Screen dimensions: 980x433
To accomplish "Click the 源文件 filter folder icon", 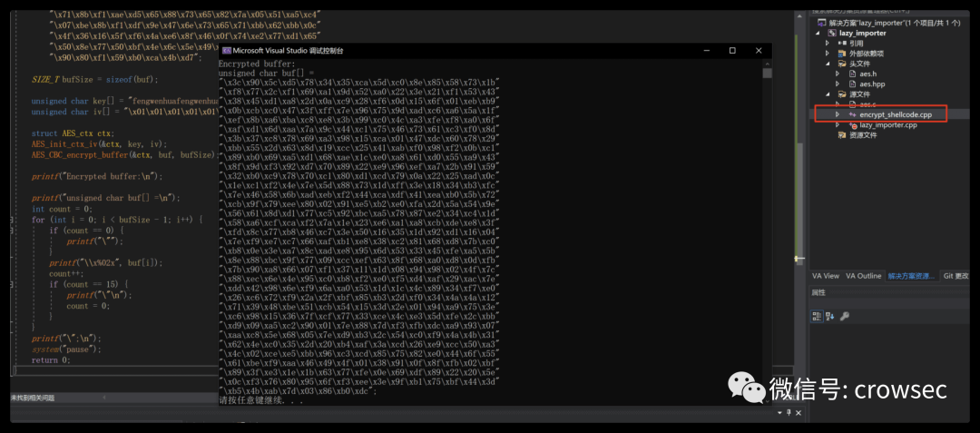I will [842, 93].
